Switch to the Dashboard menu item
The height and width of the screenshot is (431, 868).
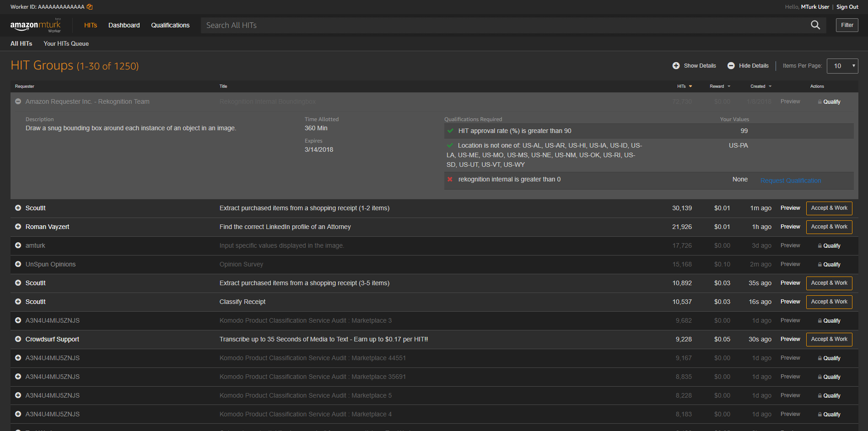point(124,25)
